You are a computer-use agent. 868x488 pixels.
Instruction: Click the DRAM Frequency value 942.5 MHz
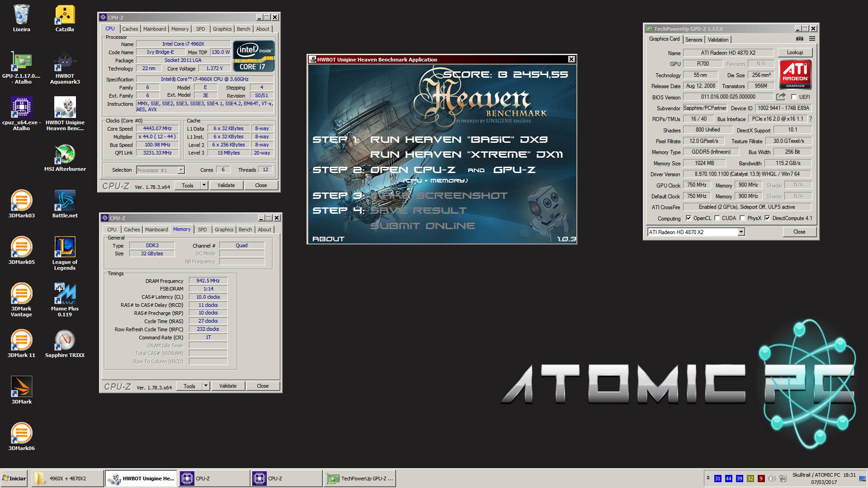point(208,281)
